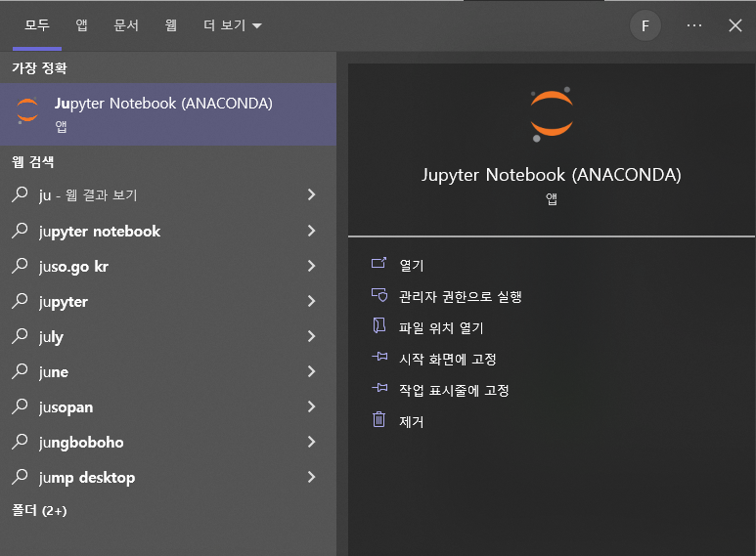Select 'jungboboho' web suggestion

(x=81, y=443)
